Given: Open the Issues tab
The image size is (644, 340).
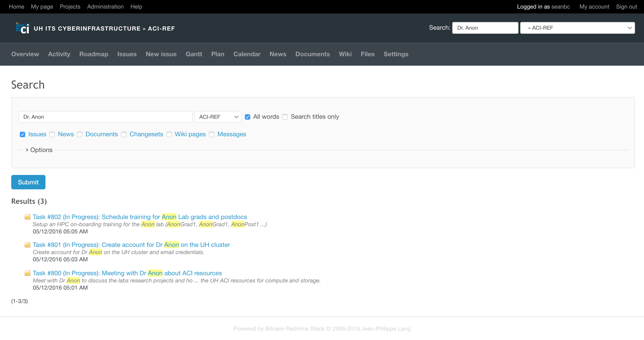Looking at the screenshot, I should 127,54.
